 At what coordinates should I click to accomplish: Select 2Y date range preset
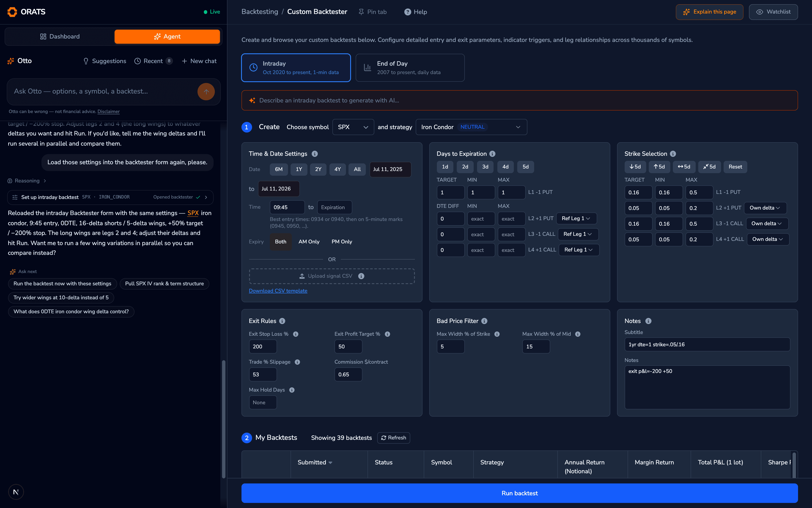tap(318, 169)
